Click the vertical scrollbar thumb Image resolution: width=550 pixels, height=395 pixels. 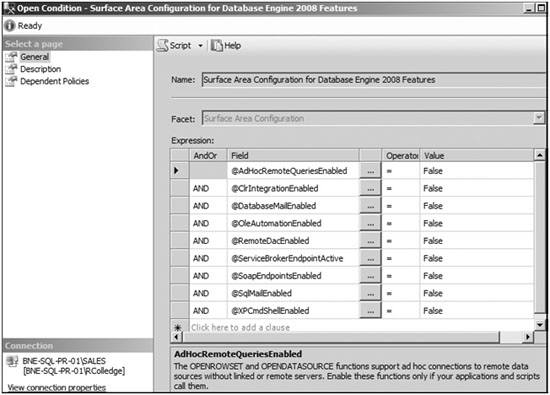click(x=539, y=238)
